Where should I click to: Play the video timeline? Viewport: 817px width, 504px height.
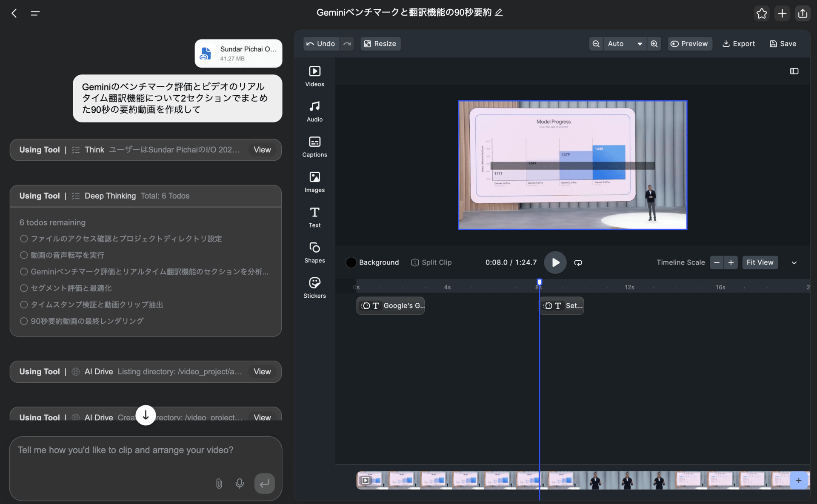tap(555, 262)
